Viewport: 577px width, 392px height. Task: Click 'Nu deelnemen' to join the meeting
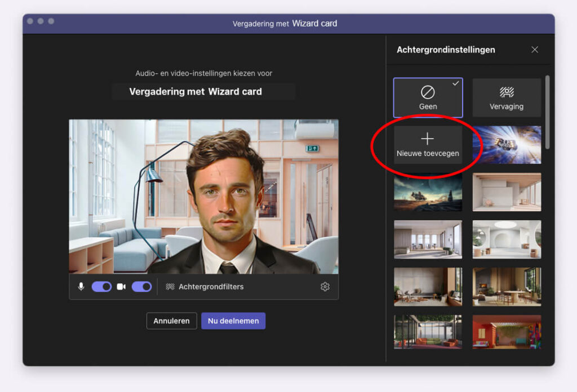[233, 320]
